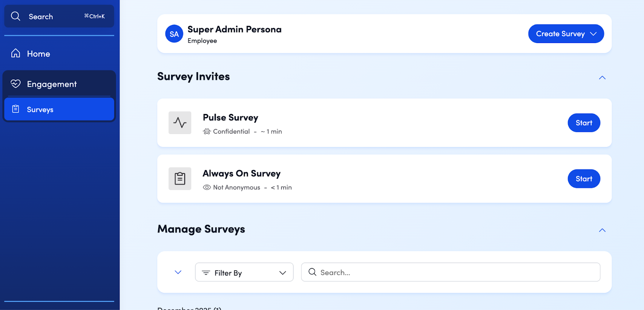
Task: Click the Home house icon
Action: coord(16,54)
